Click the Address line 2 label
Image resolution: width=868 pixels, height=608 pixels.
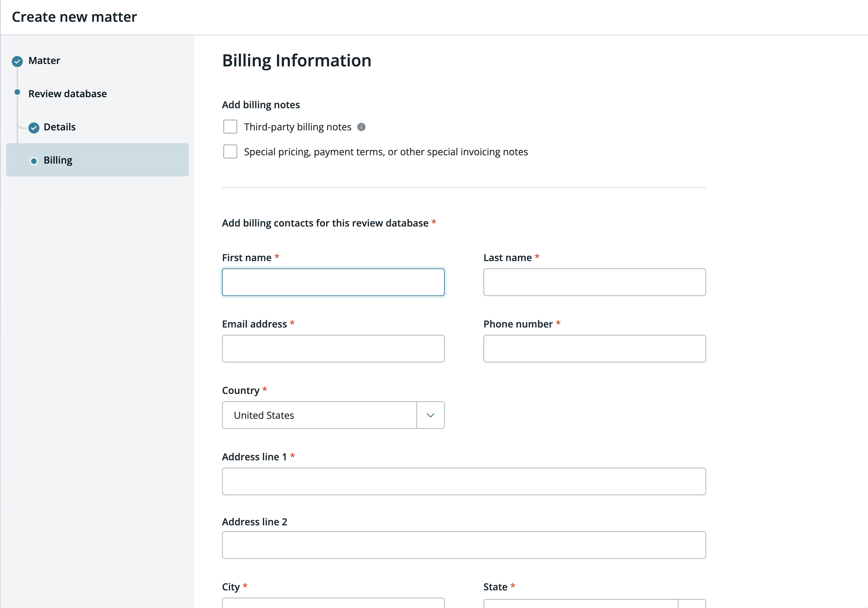point(255,522)
